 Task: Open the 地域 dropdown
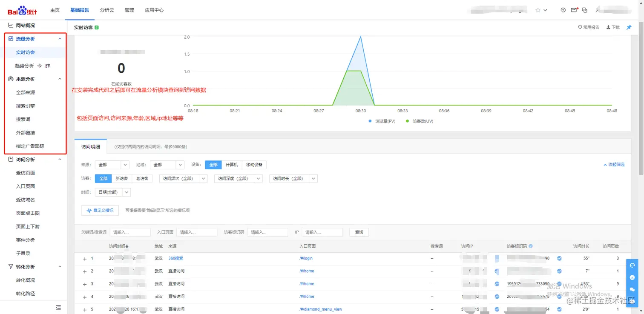coord(167,165)
